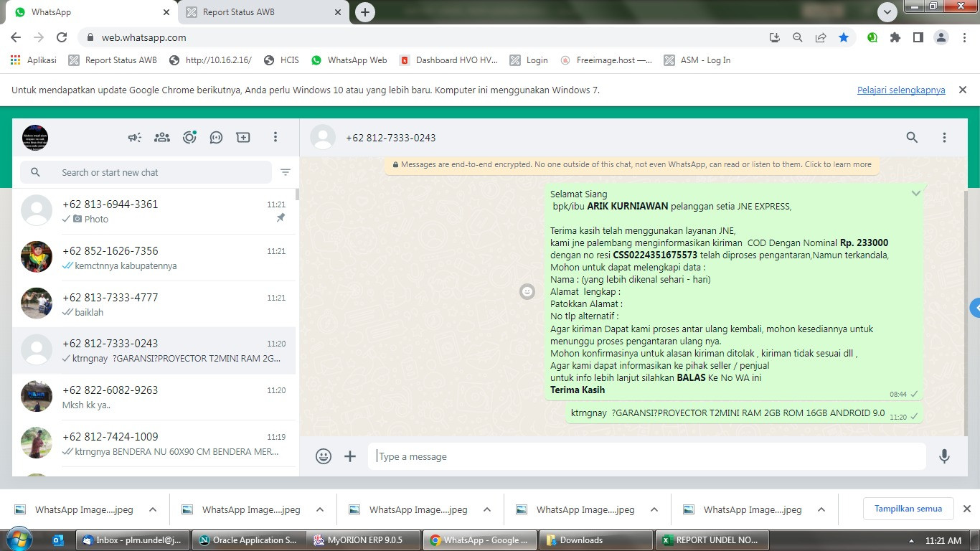Click the end-to-end encrypted notice
The width and height of the screenshot is (980, 551).
pyautogui.click(x=631, y=164)
